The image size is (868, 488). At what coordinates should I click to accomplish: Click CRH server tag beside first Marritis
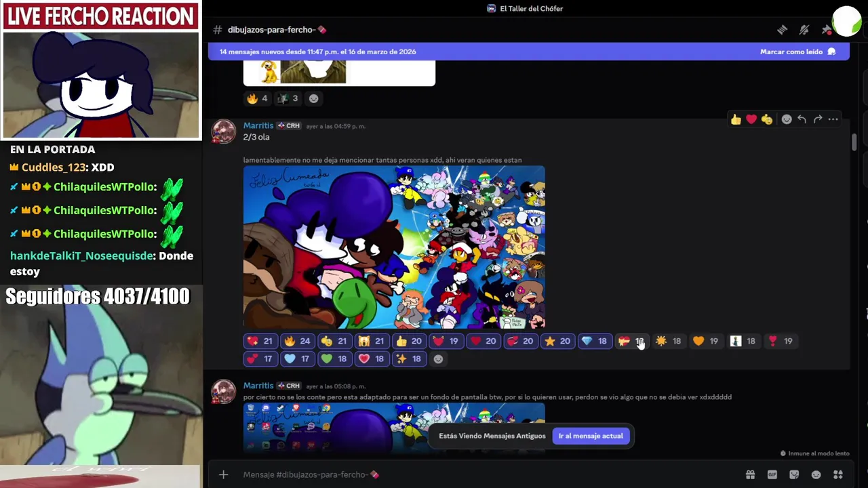(289, 126)
